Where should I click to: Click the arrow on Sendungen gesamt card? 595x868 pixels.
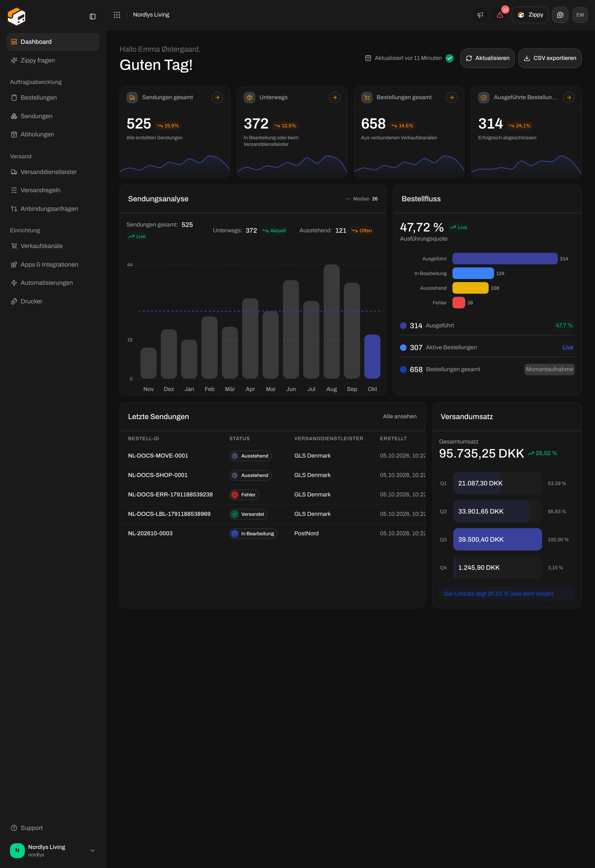tap(217, 98)
